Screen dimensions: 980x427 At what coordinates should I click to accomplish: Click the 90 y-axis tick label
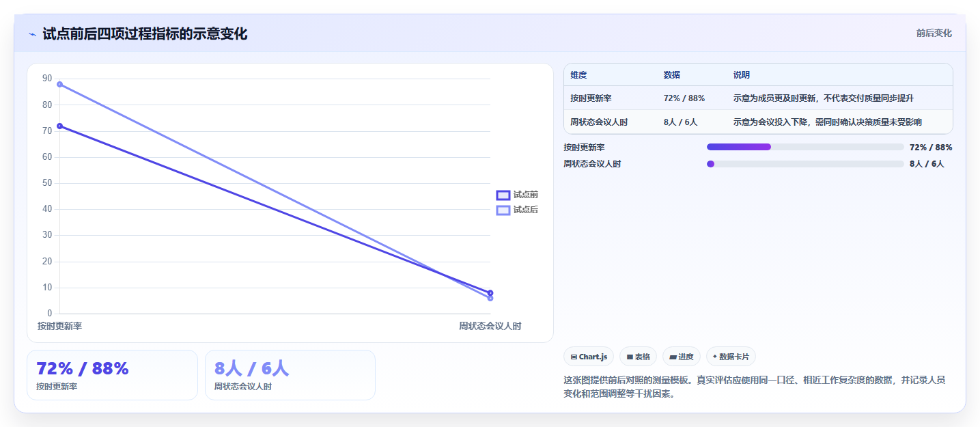pos(47,79)
